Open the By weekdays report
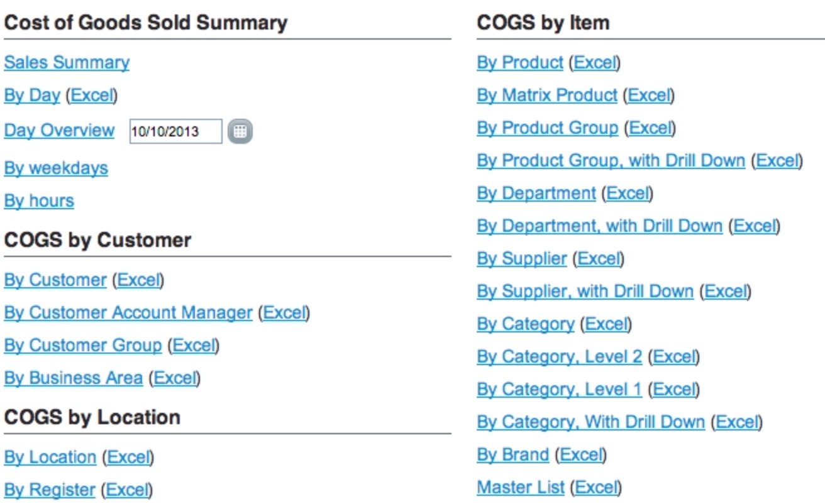The width and height of the screenshot is (825, 504). (56, 168)
